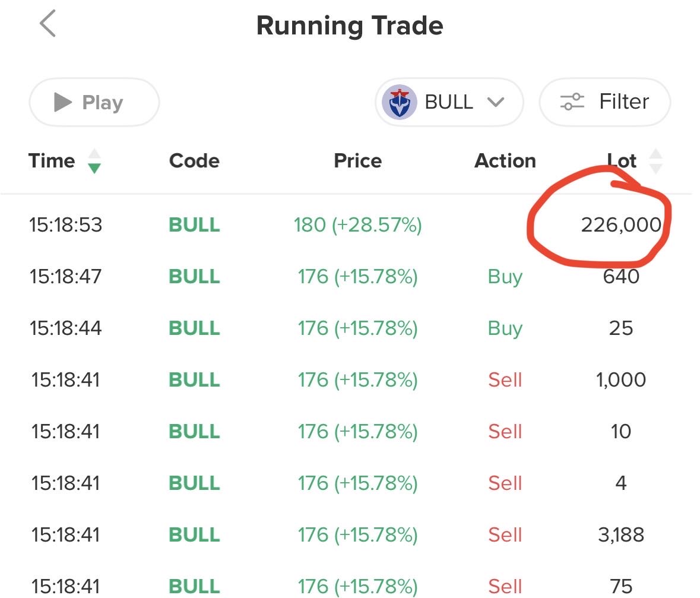Viewport: 700px width, 598px height.
Task: Click the Running Trade title
Action: click(350, 26)
